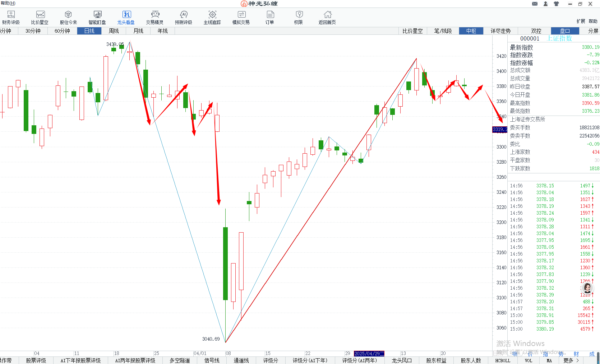Open the 帮助(H) menu in title bar

(x=8, y=3)
